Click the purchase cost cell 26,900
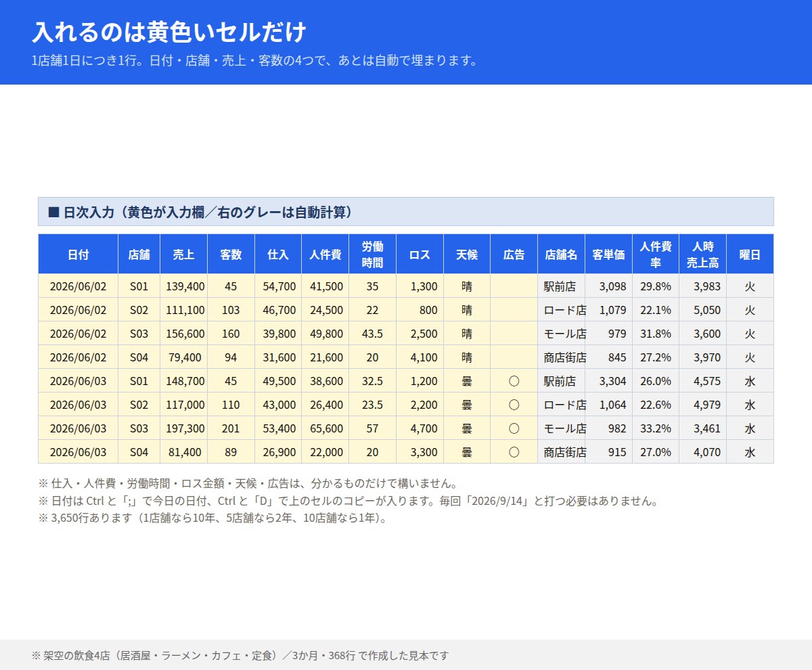This screenshot has height=670, width=812. coord(278,452)
